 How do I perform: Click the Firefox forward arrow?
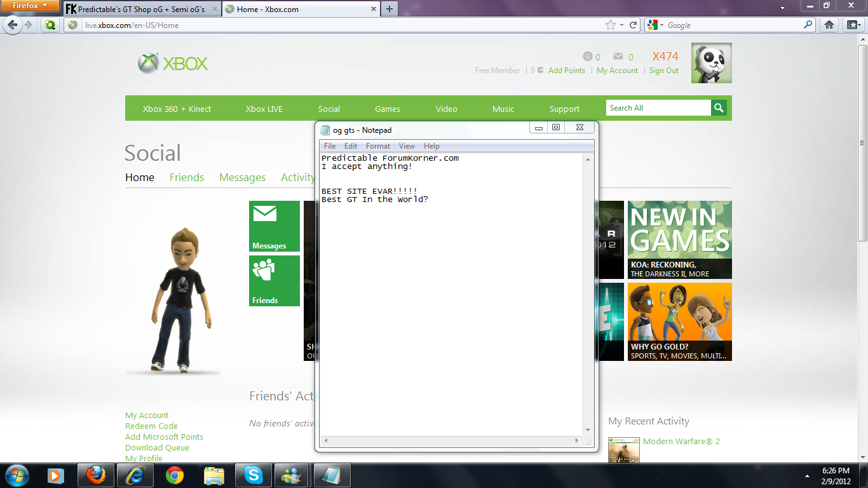click(29, 25)
